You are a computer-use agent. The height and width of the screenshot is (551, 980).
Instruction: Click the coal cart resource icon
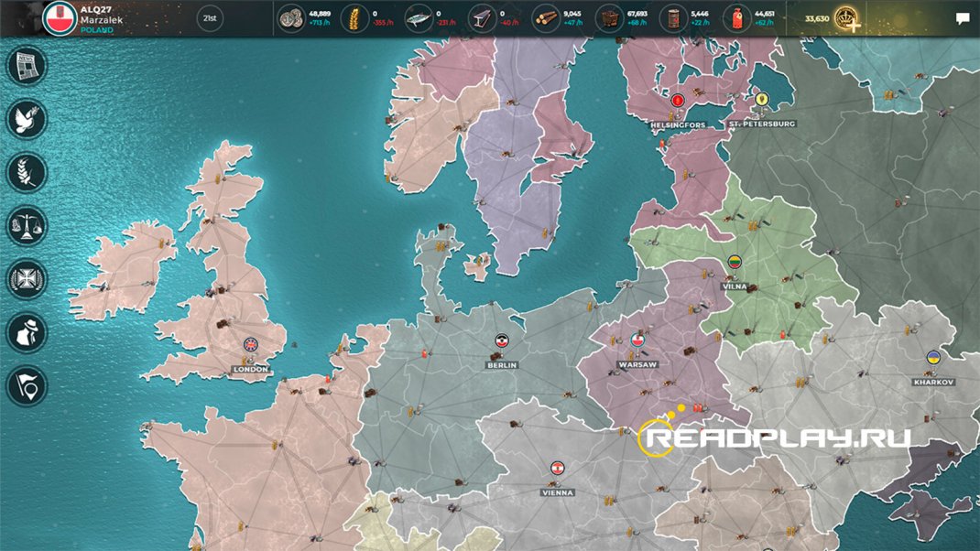[x=609, y=18]
